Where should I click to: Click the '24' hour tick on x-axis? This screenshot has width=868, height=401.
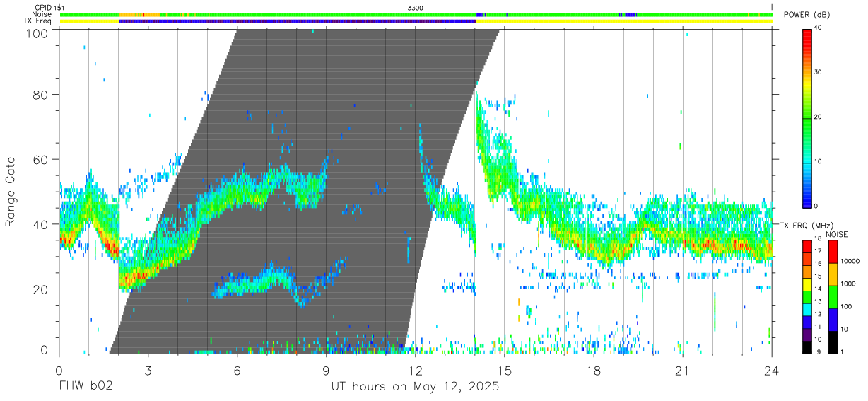click(772, 370)
